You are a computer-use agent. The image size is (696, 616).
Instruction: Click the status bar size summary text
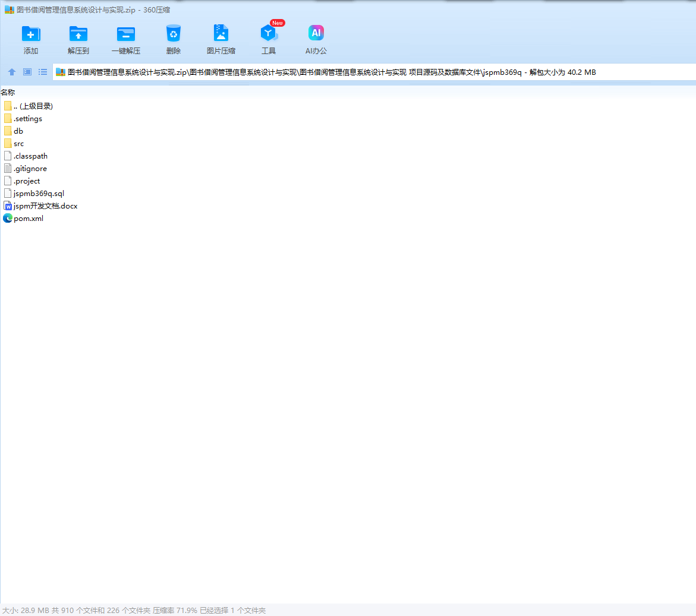(134, 610)
